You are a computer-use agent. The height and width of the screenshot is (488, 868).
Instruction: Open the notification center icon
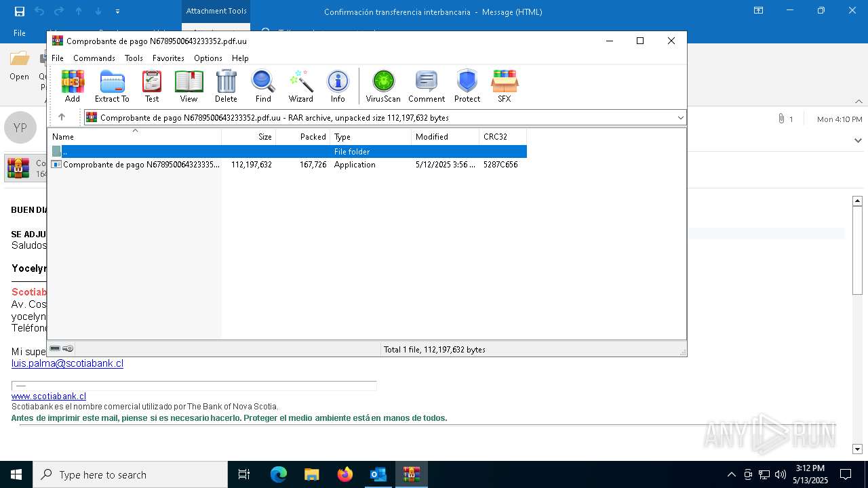coord(846,474)
